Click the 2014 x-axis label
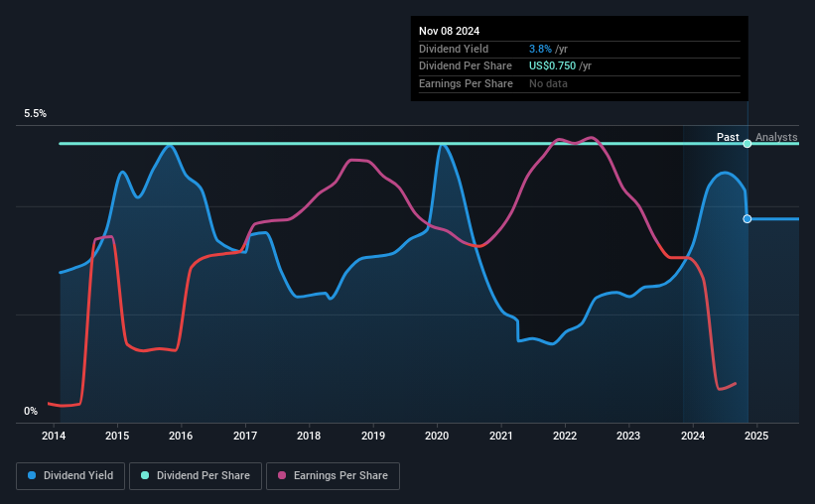Screen dimensions: 815x504 click(x=54, y=436)
